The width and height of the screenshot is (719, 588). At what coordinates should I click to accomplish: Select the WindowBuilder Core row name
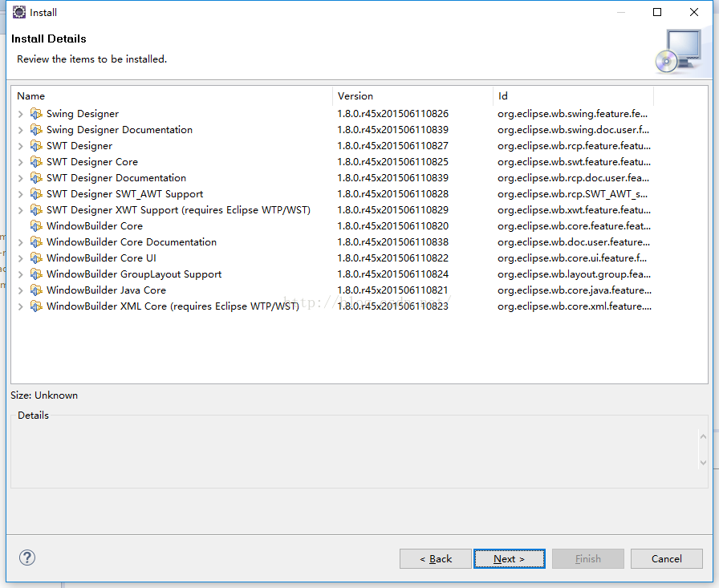[x=95, y=226]
